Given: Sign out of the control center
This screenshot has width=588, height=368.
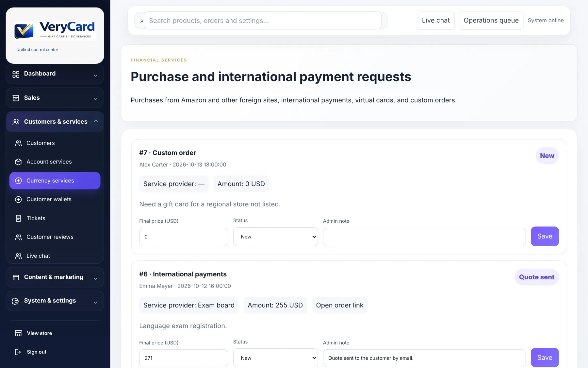Looking at the screenshot, I should point(55,352).
